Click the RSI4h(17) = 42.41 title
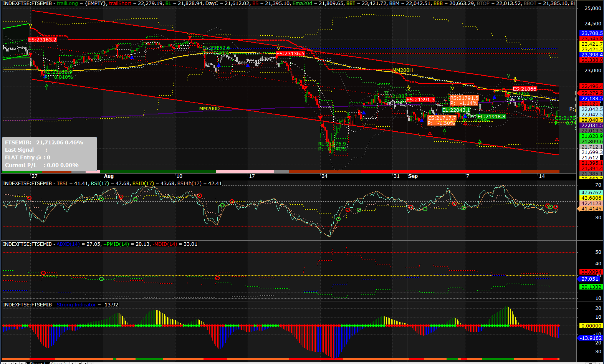604x364 pixels. coord(199,183)
